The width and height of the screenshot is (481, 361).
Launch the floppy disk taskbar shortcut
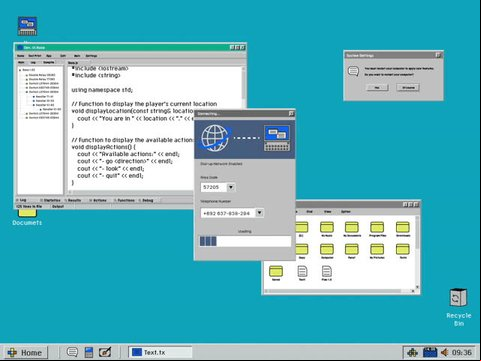coord(89,352)
